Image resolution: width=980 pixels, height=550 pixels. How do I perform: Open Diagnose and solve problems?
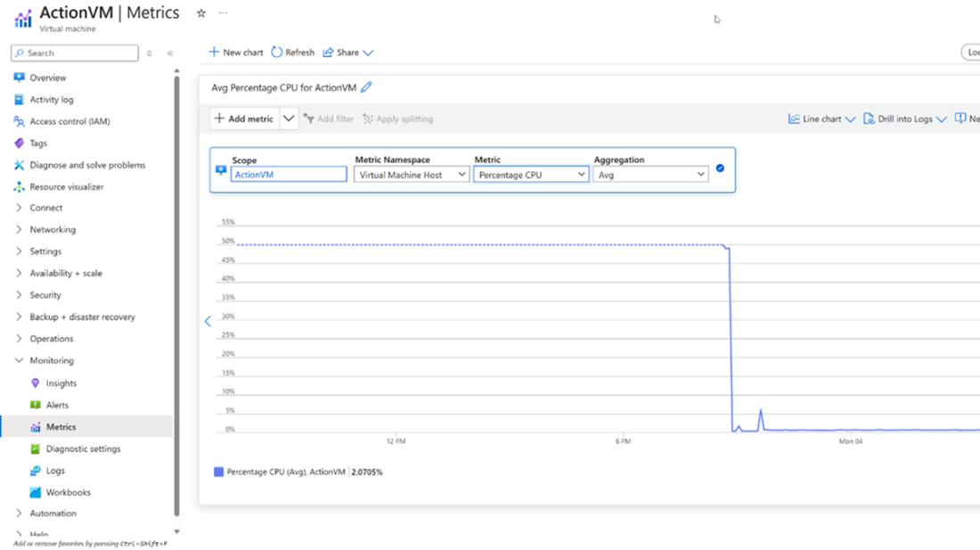point(87,165)
